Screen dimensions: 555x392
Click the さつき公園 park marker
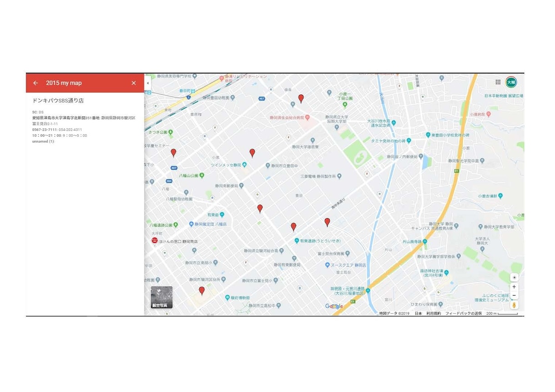(171, 132)
